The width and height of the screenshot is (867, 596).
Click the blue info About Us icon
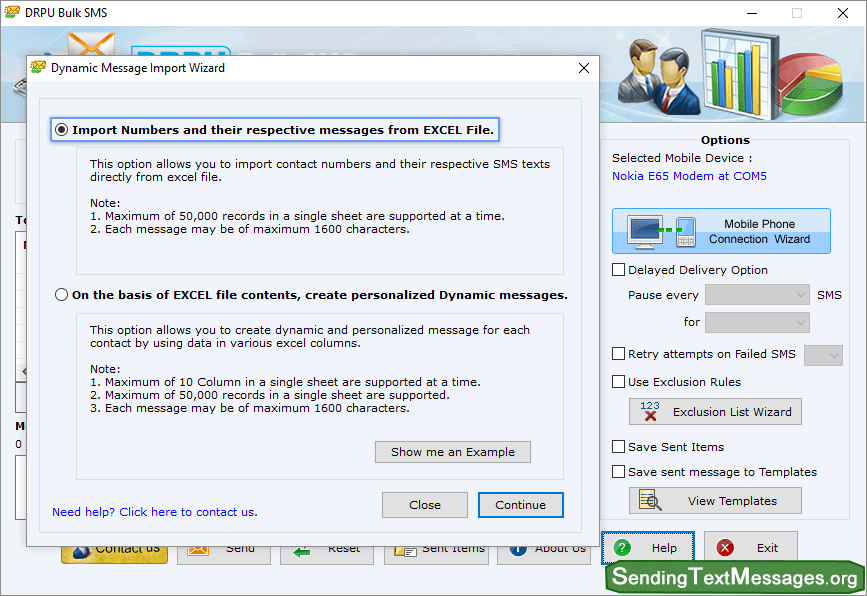click(518, 550)
